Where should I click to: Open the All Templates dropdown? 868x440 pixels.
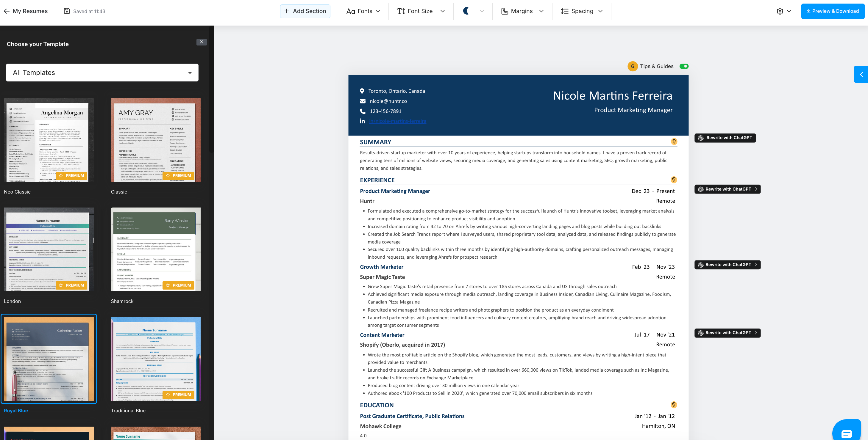(102, 73)
